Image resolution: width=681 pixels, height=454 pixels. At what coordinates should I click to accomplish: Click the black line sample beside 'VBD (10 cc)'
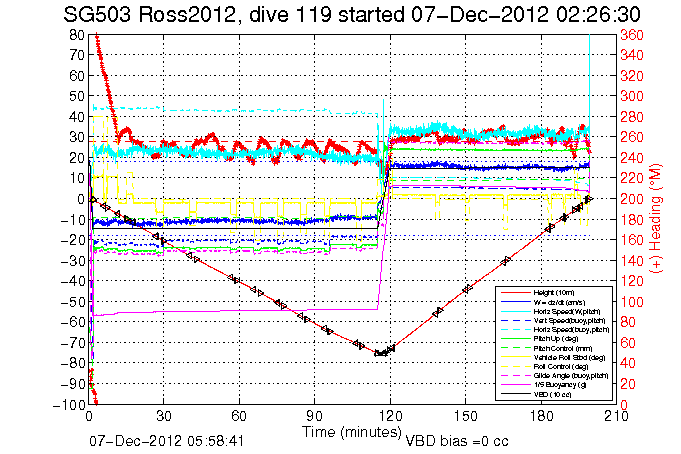tap(515, 394)
